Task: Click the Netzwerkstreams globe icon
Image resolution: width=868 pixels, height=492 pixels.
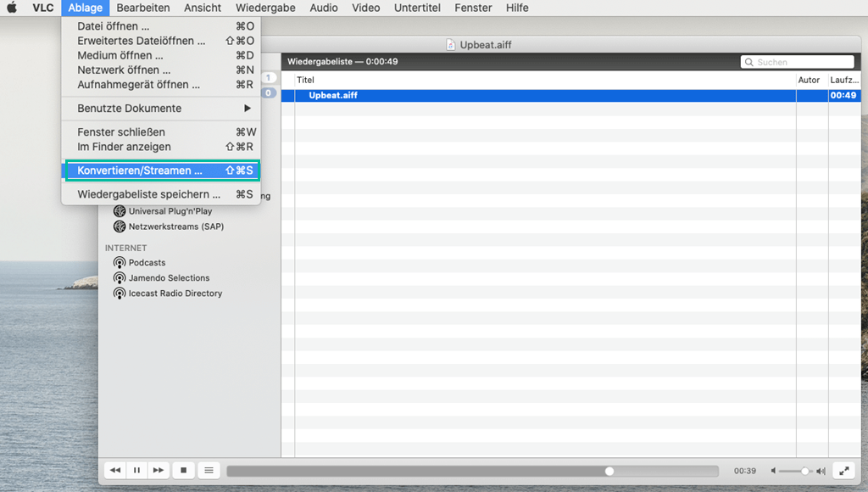Action: [119, 226]
